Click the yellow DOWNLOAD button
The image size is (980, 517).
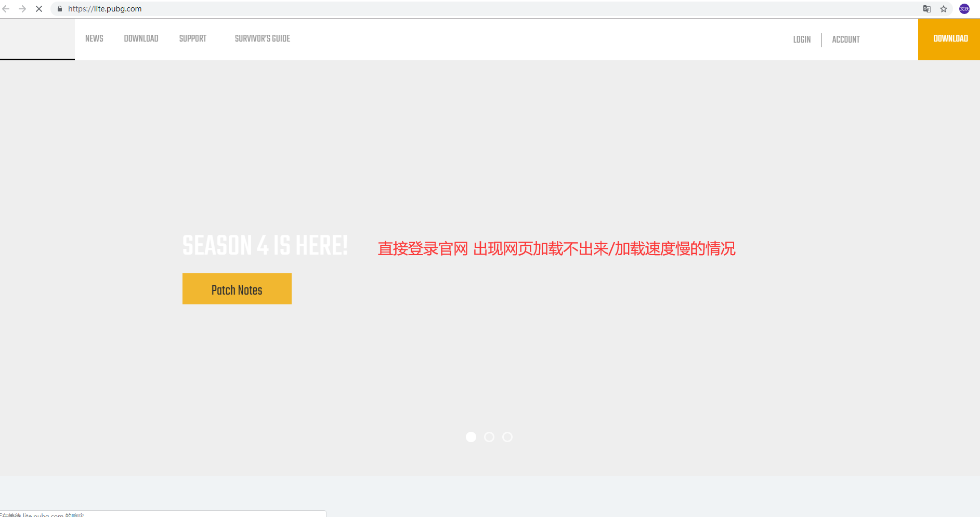click(x=950, y=38)
